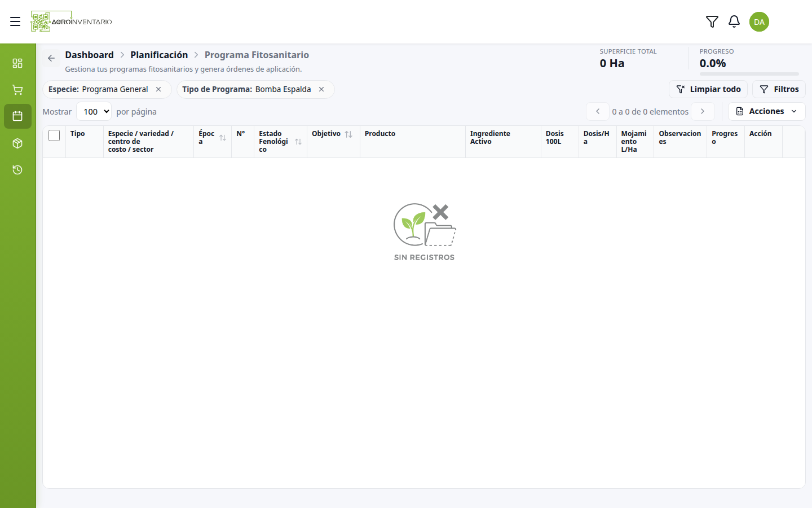Screen dimensions: 812x508
Task: Go to next page of results
Action: coord(703,111)
